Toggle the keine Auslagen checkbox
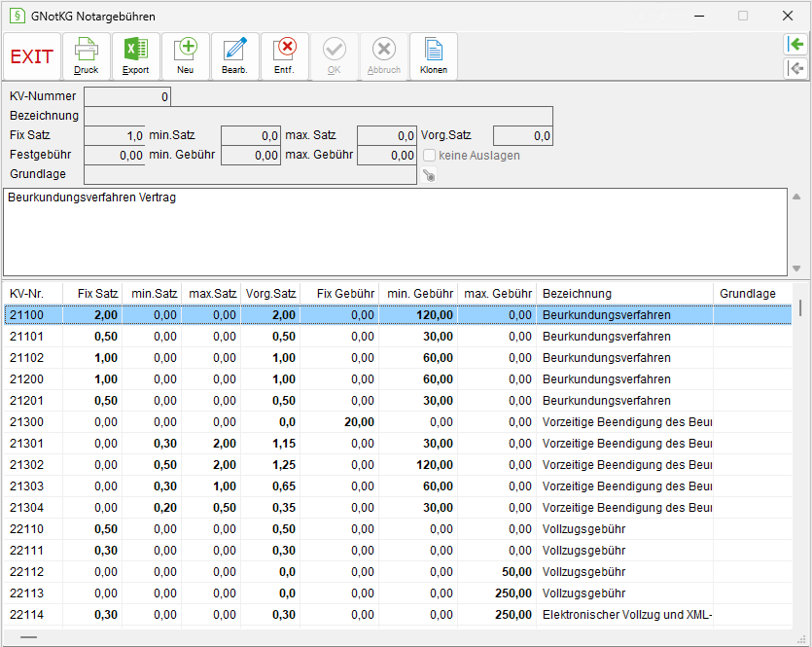812x647 pixels. coord(429,156)
